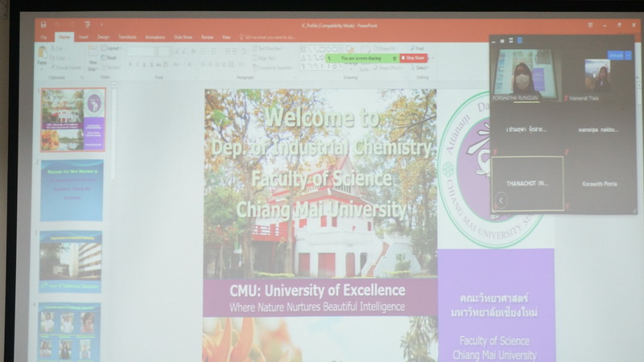The height and width of the screenshot is (362, 644).
Task: Open the Layout dropdown
Action: point(111,49)
